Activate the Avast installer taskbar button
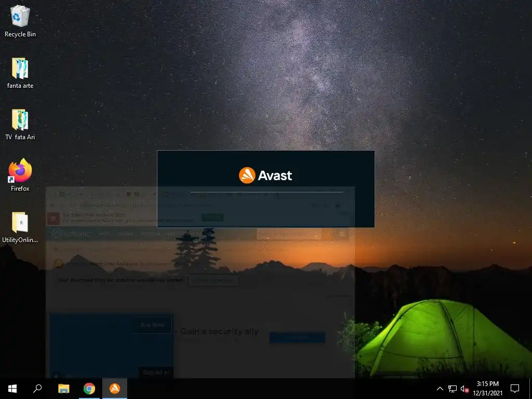Screen dimensions: 532x399 [x=115, y=389]
